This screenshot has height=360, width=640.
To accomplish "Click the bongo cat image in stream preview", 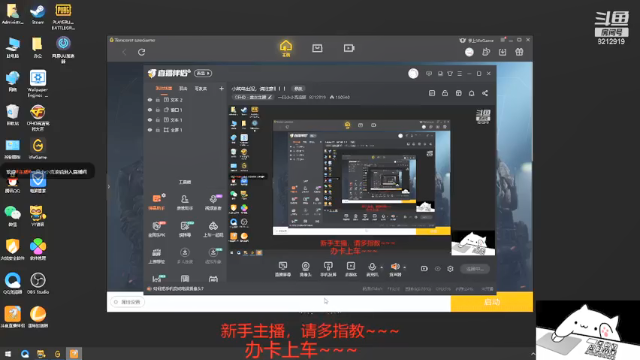I will click(x=473, y=243).
